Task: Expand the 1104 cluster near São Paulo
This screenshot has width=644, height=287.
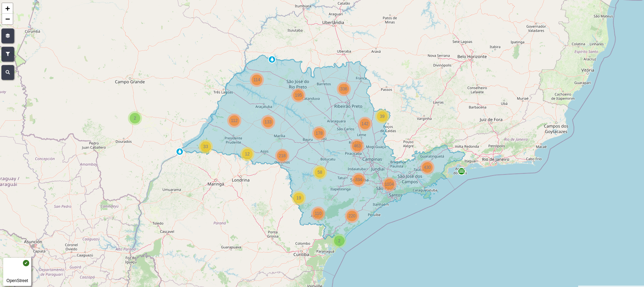Action: point(389,184)
